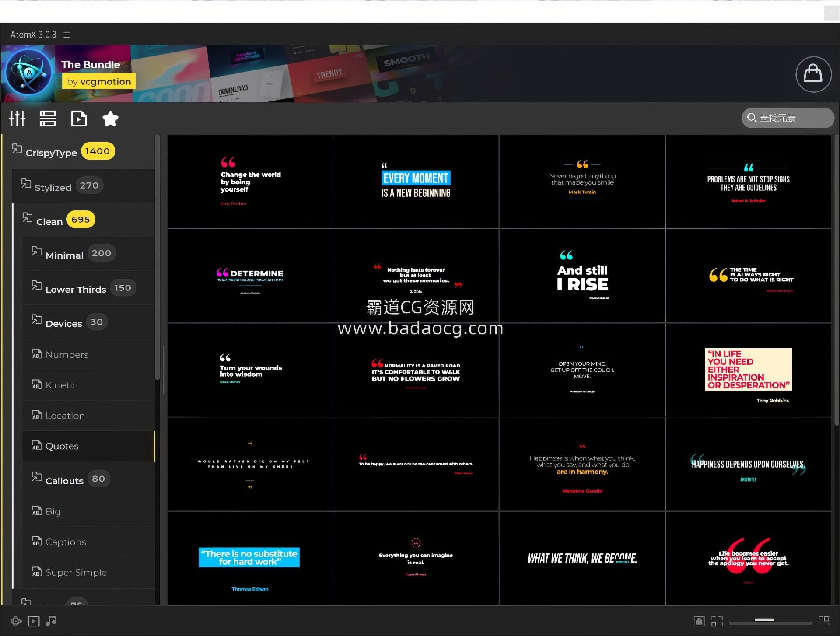
Task: Select 'Every Moment Is A New Beginning' preset
Action: point(416,182)
